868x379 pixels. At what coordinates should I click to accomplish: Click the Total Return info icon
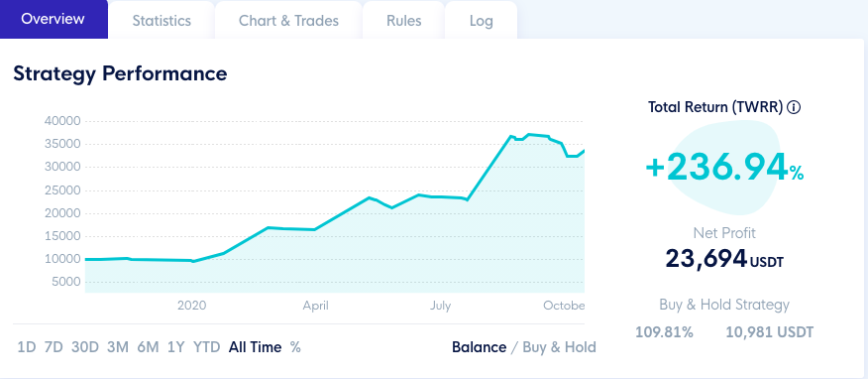[x=794, y=107]
